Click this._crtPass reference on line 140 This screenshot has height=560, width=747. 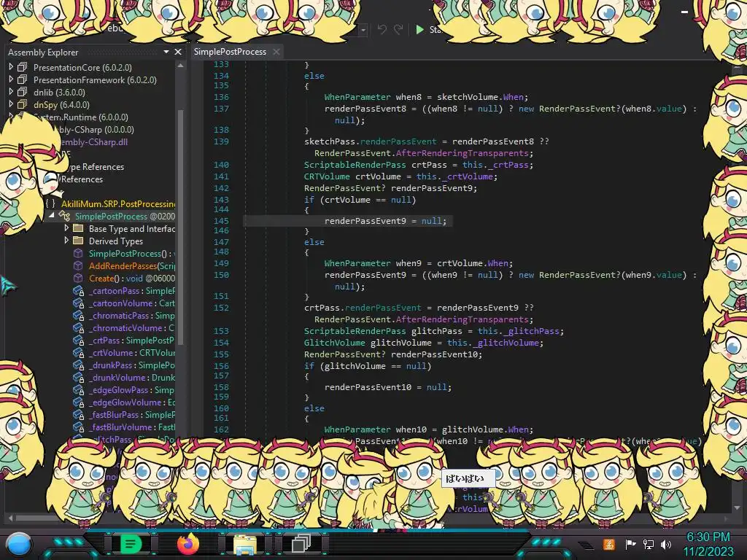click(x=498, y=165)
